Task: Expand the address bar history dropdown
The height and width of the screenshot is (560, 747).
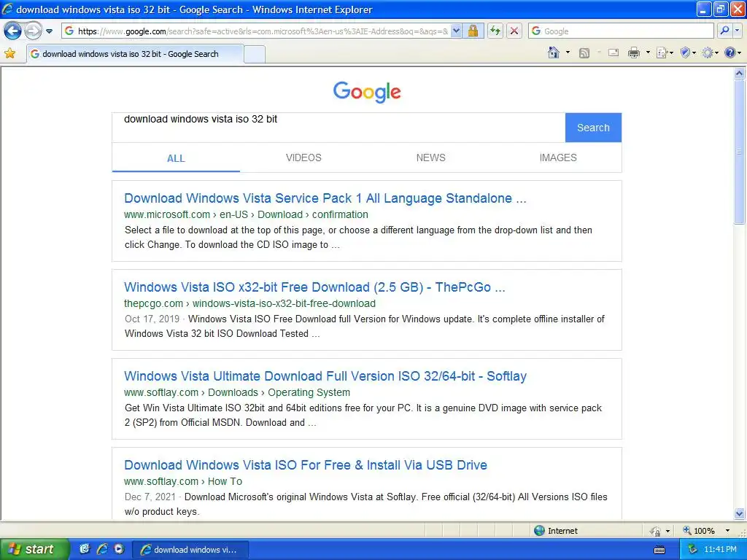Action: (456, 31)
